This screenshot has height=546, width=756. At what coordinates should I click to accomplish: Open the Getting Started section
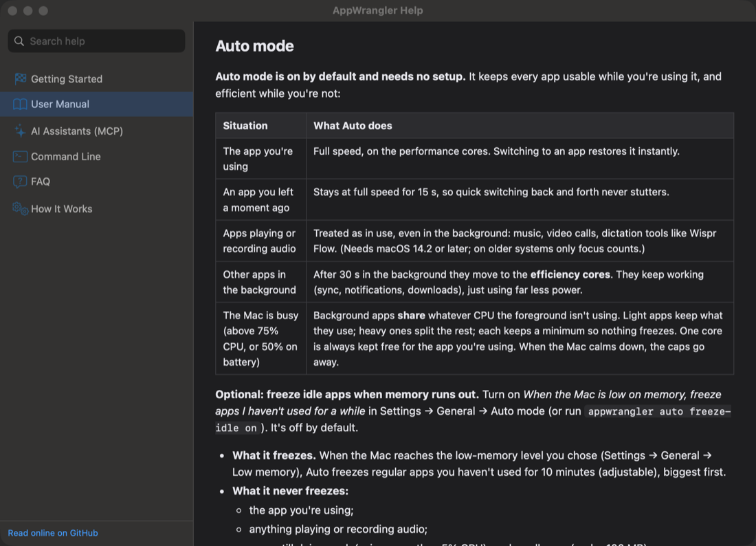click(96, 78)
